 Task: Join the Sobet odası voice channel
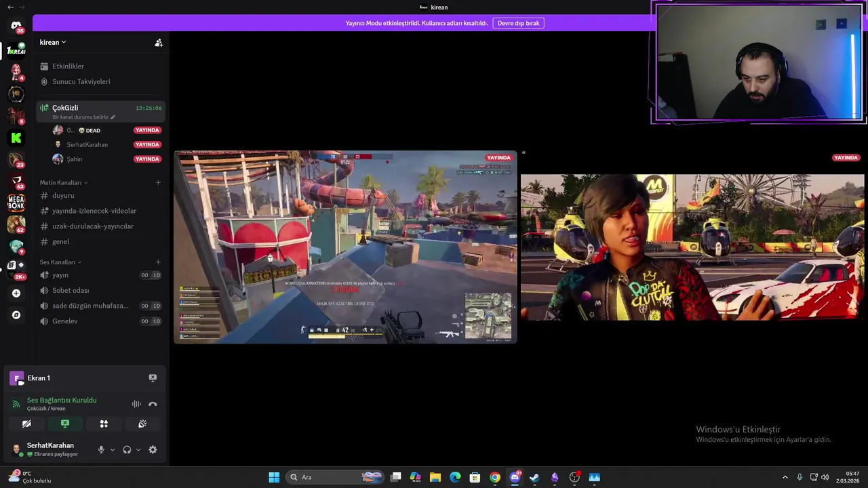(x=100, y=290)
